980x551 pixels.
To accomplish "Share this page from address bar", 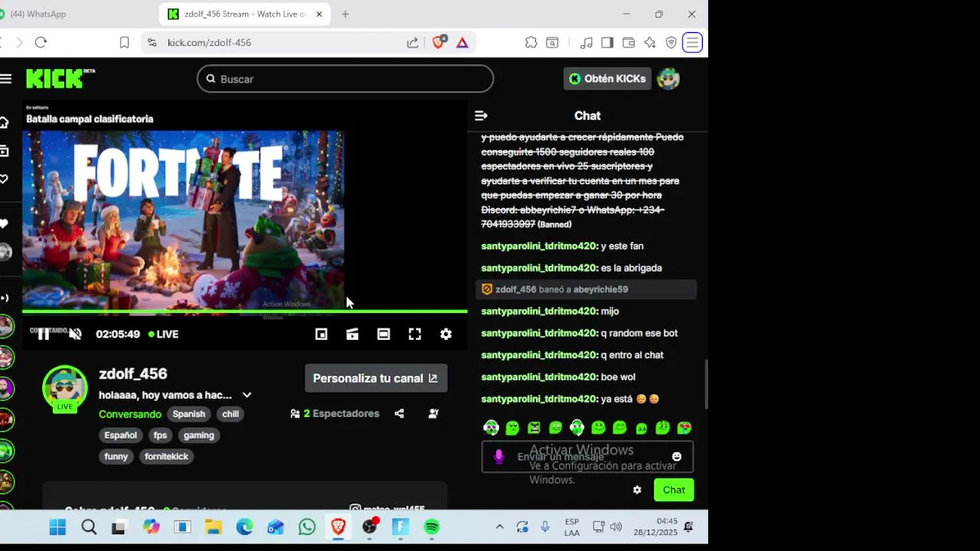I will 413,43.
